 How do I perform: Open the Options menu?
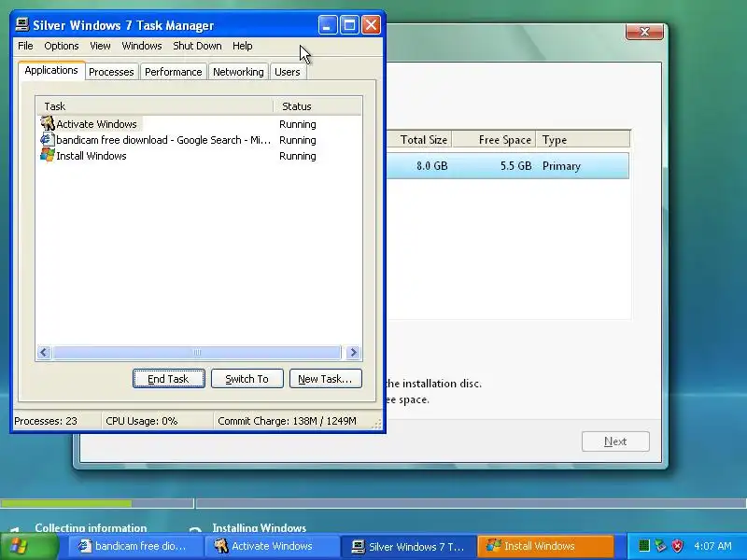point(62,46)
